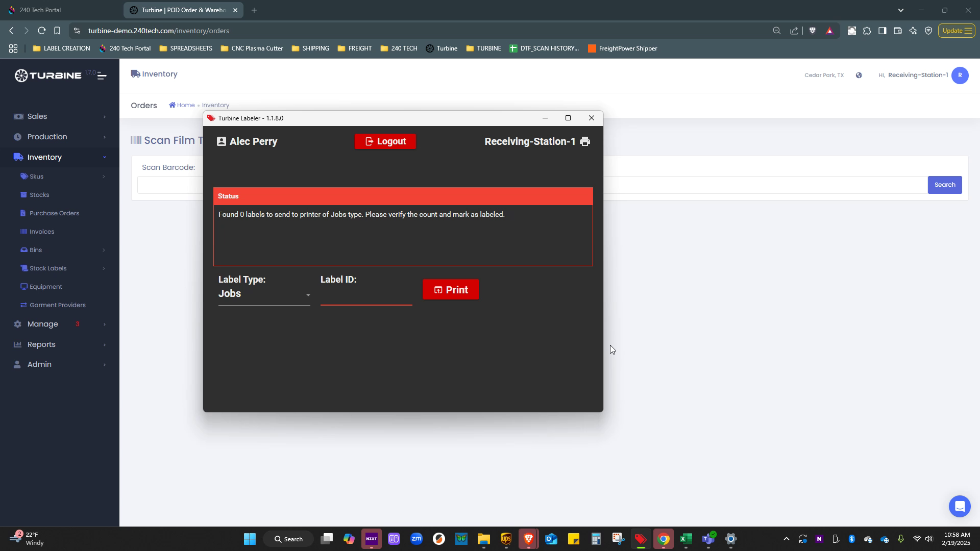Toggle the Turbine sidebar collapse icon

pyautogui.click(x=102, y=77)
